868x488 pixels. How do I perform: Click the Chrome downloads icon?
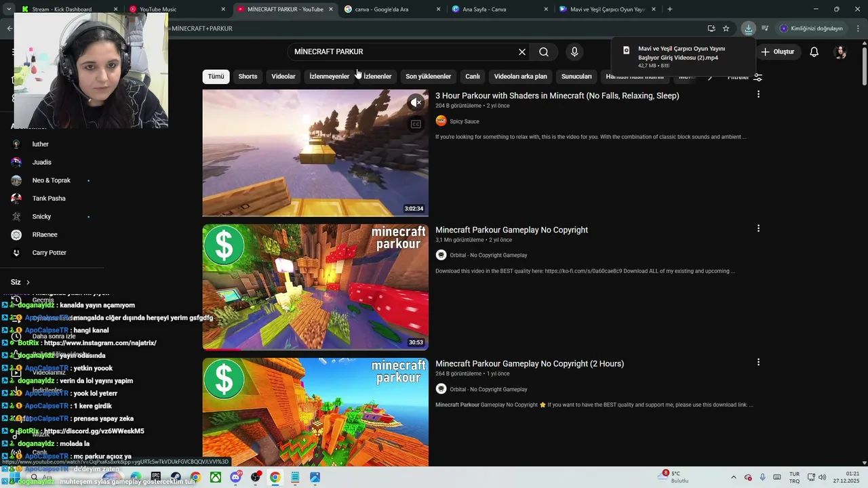[748, 28]
